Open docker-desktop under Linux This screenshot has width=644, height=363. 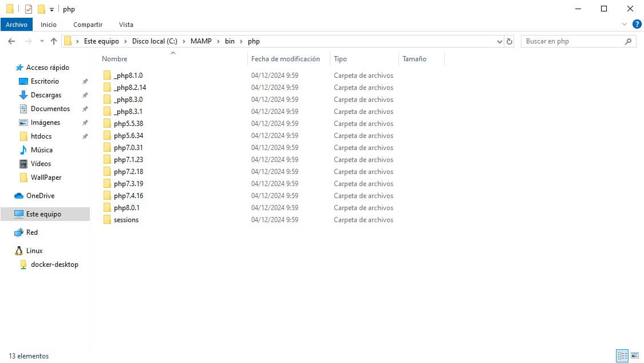click(54, 265)
